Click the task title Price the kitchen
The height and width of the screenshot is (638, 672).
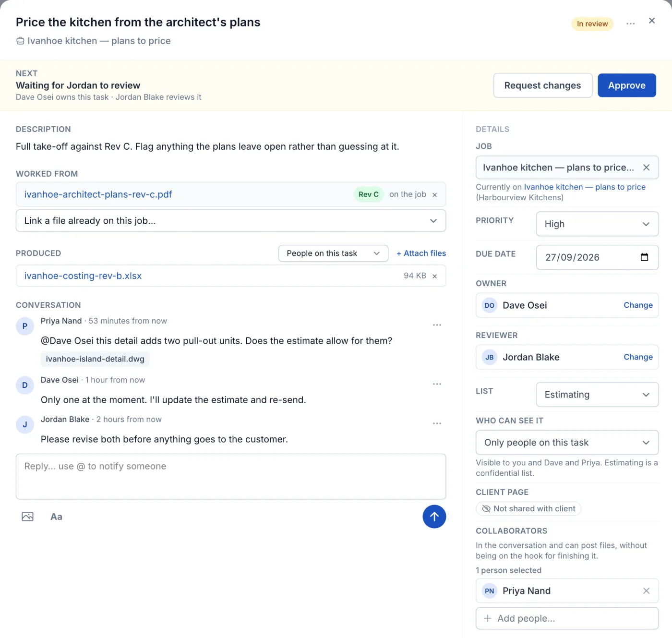[138, 23]
